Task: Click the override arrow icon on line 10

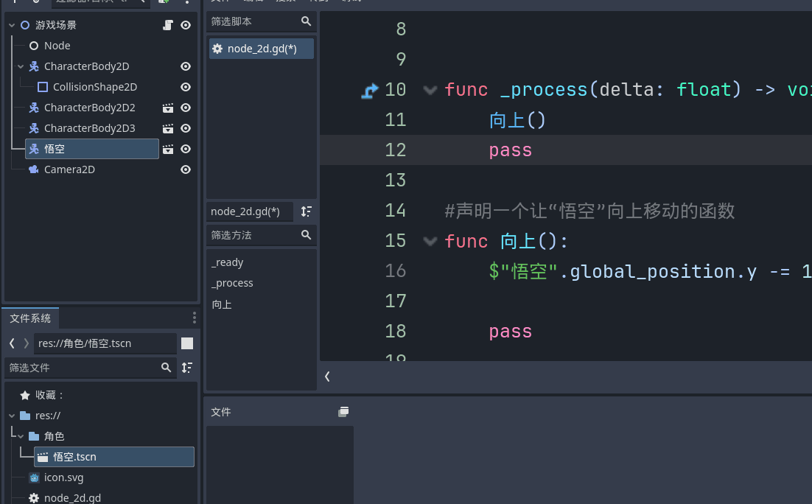Action: [370, 90]
